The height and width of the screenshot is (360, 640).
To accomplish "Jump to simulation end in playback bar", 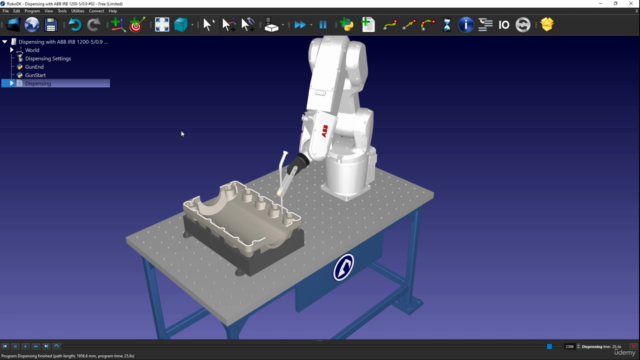I will pos(46,346).
